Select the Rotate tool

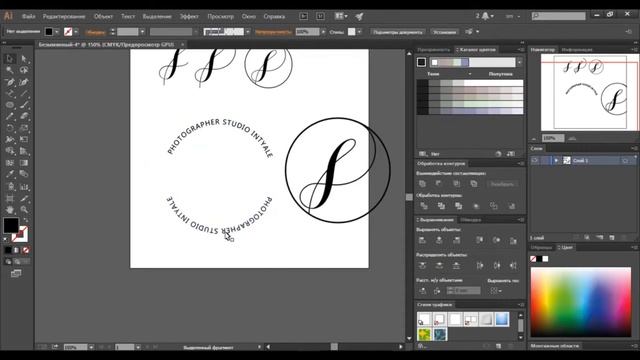coord(10,128)
